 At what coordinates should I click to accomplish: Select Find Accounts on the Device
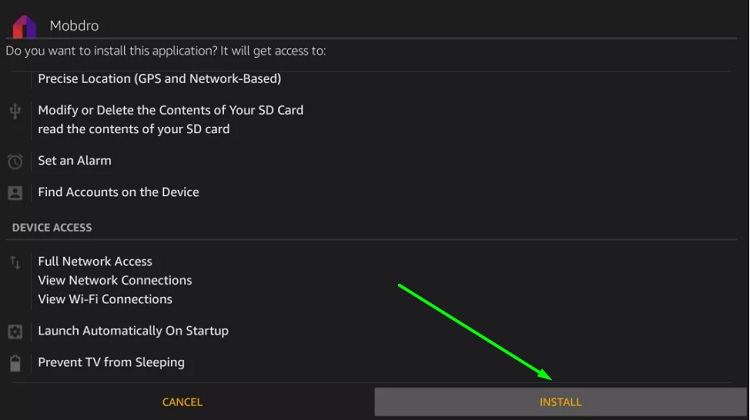[118, 192]
